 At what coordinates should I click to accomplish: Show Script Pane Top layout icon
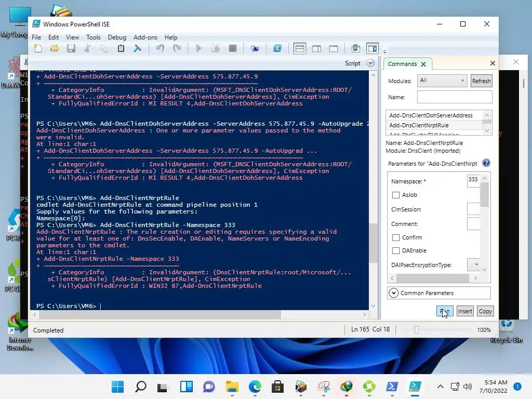pyautogui.click(x=300, y=48)
